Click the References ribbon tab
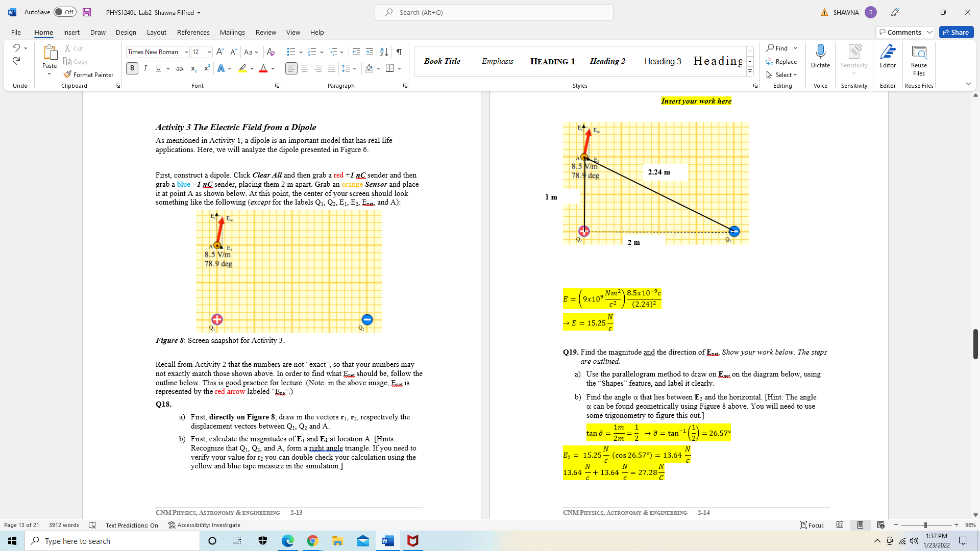980x551 pixels. pyautogui.click(x=192, y=32)
